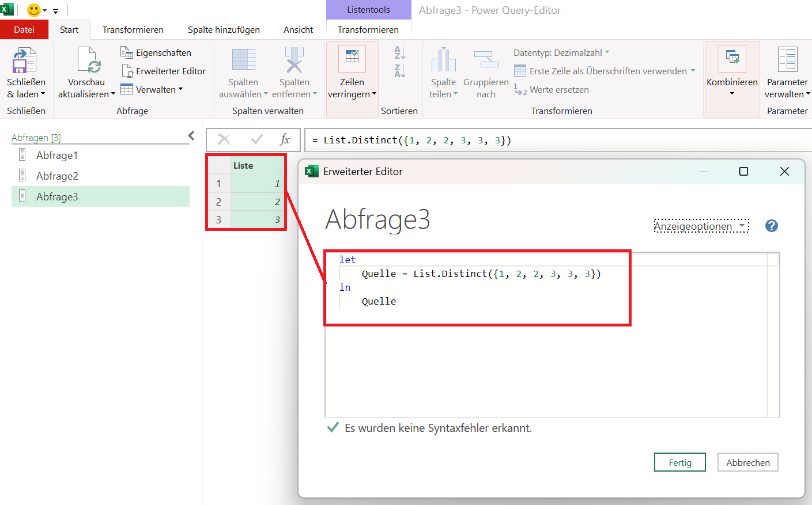The width and height of the screenshot is (812, 505).
Task: Click the Liste column header
Action: coord(258,165)
